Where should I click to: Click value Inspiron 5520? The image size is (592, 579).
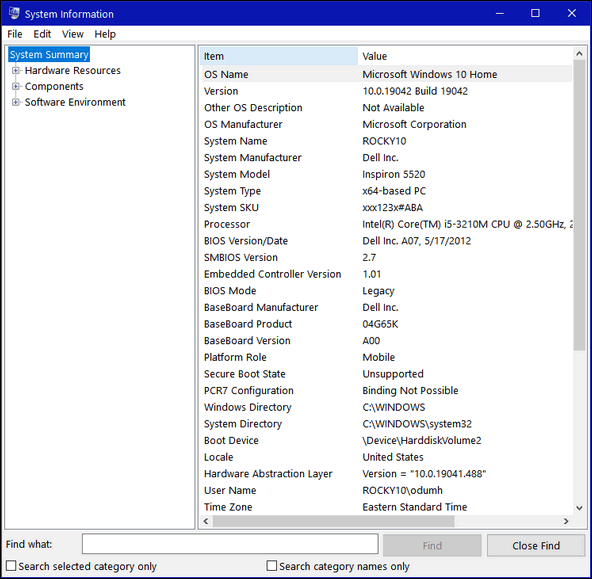point(393,174)
